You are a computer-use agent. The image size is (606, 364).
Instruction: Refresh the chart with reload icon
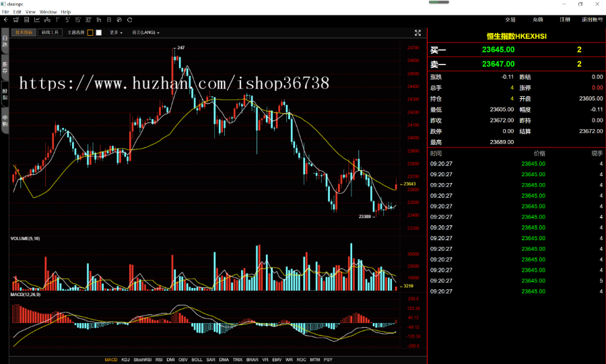coord(129,20)
